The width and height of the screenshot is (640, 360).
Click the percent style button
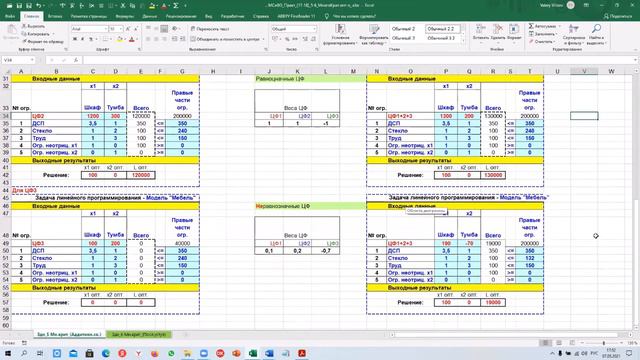[287, 39]
